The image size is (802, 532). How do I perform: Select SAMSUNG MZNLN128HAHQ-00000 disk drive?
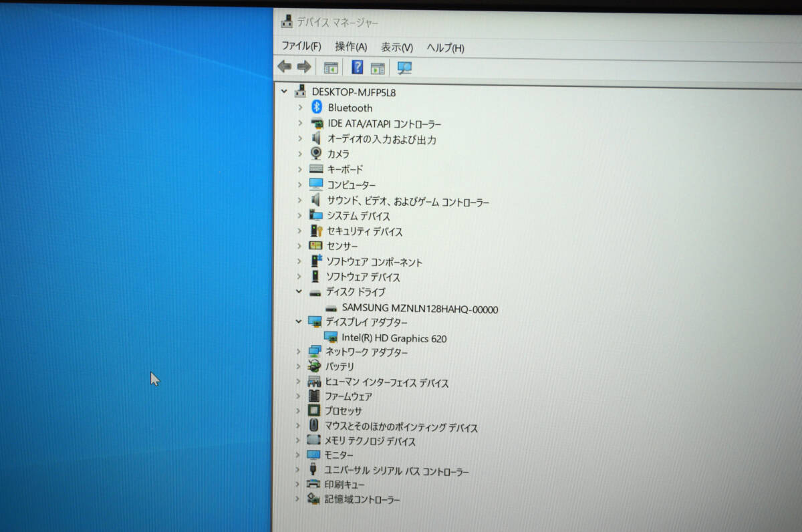[420, 309]
